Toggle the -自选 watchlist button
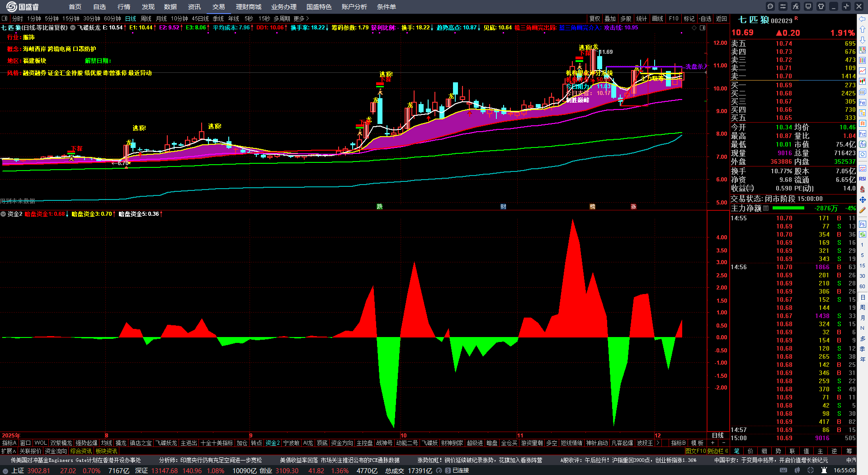The width and height of the screenshot is (868, 475). click(705, 19)
